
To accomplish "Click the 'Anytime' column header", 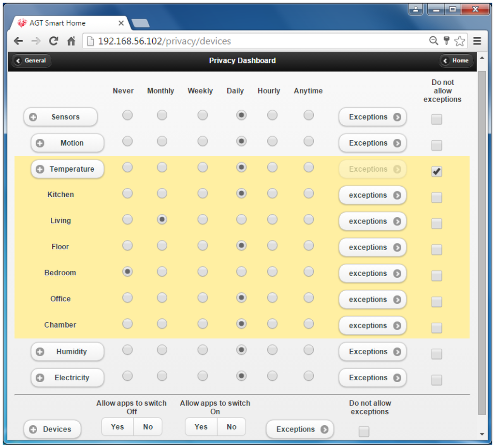I will coord(308,91).
